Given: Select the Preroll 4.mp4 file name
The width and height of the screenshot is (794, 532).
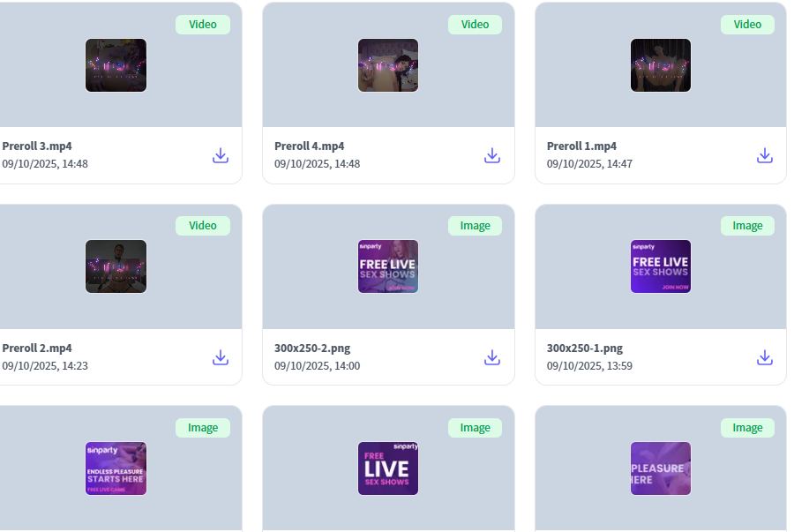Looking at the screenshot, I should (x=310, y=146).
